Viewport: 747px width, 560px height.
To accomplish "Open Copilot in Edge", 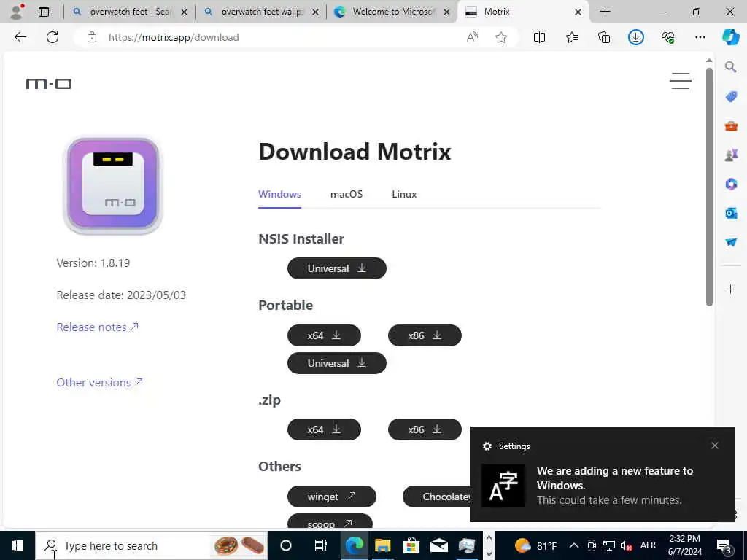I will pos(730,37).
